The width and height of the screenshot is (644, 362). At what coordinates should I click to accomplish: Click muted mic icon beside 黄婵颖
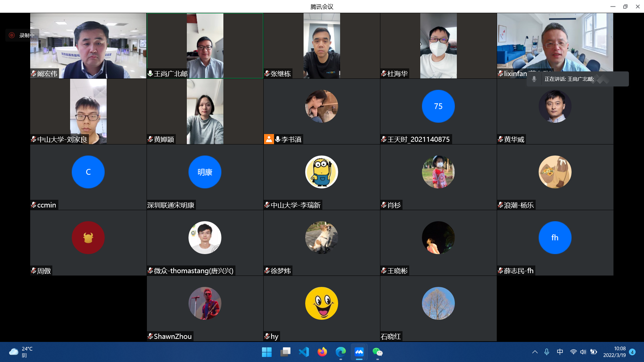click(x=150, y=139)
